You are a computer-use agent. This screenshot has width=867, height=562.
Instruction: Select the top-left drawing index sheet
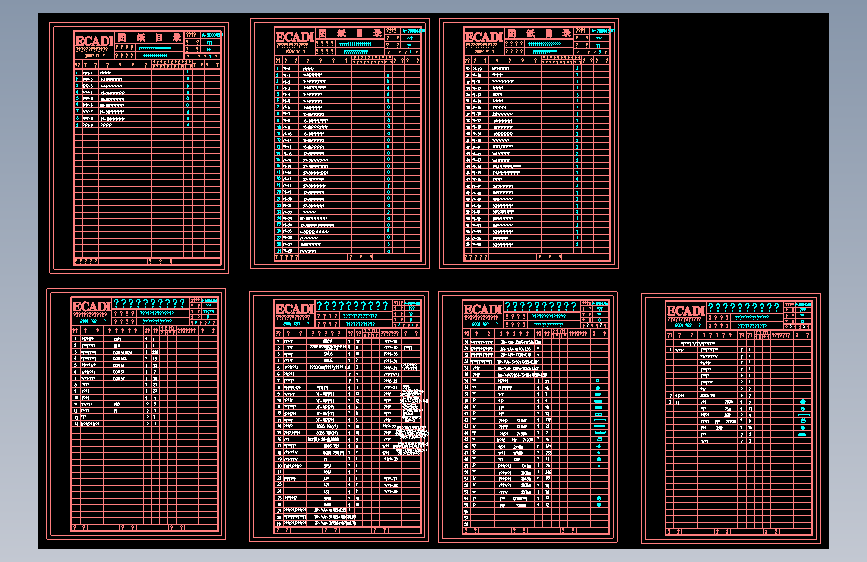coord(139,148)
